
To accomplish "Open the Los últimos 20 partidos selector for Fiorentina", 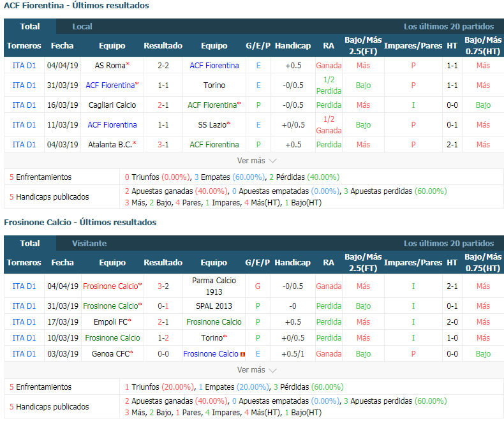I will point(448,26).
